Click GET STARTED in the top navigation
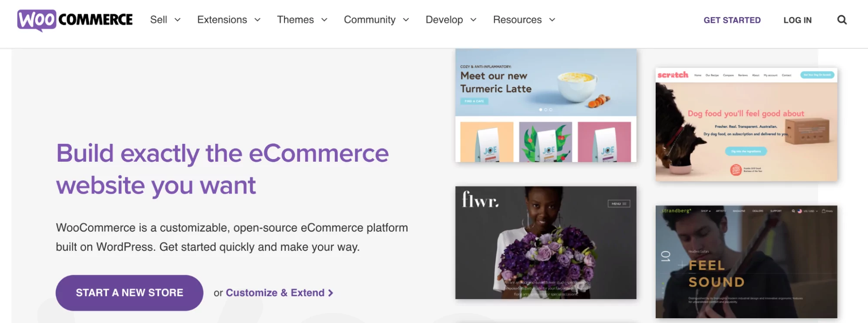The image size is (868, 323). tap(732, 20)
